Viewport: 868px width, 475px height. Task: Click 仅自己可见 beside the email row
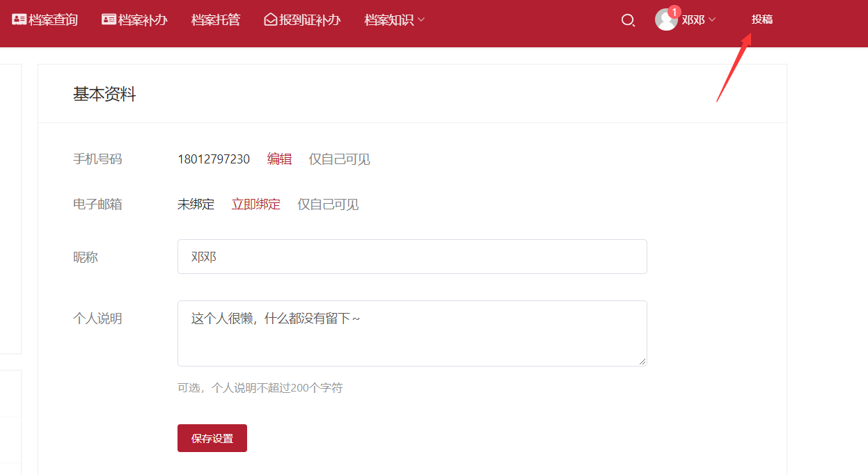coord(328,204)
